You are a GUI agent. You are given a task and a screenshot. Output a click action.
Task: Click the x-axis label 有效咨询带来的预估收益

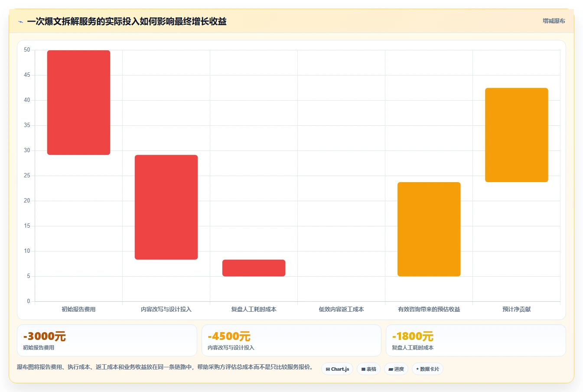click(x=429, y=309)
